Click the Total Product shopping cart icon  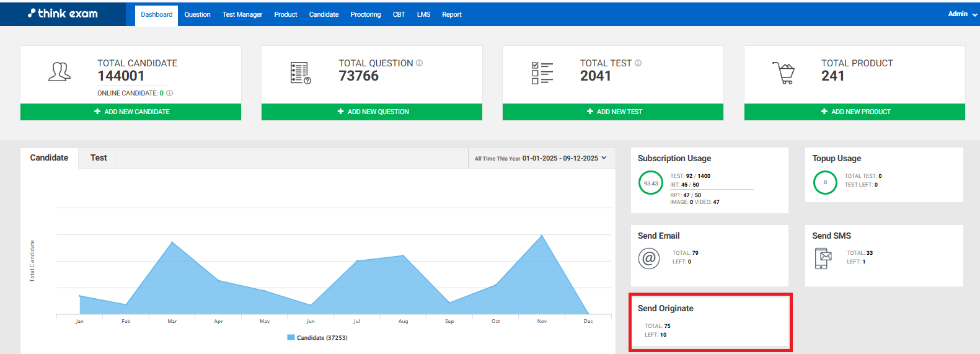[x=784, y=73]
